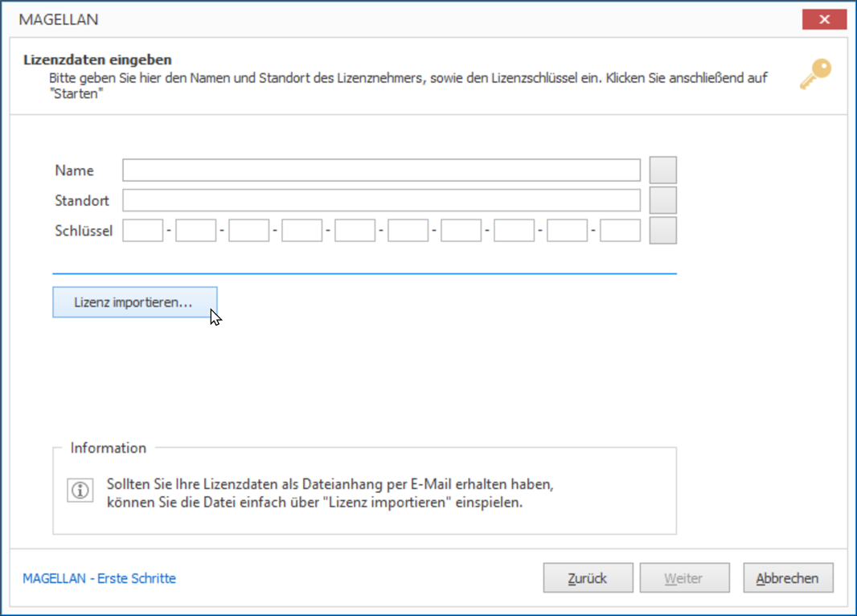Click the information circle icon
This screenshot has width=857, height=616.
80,491
